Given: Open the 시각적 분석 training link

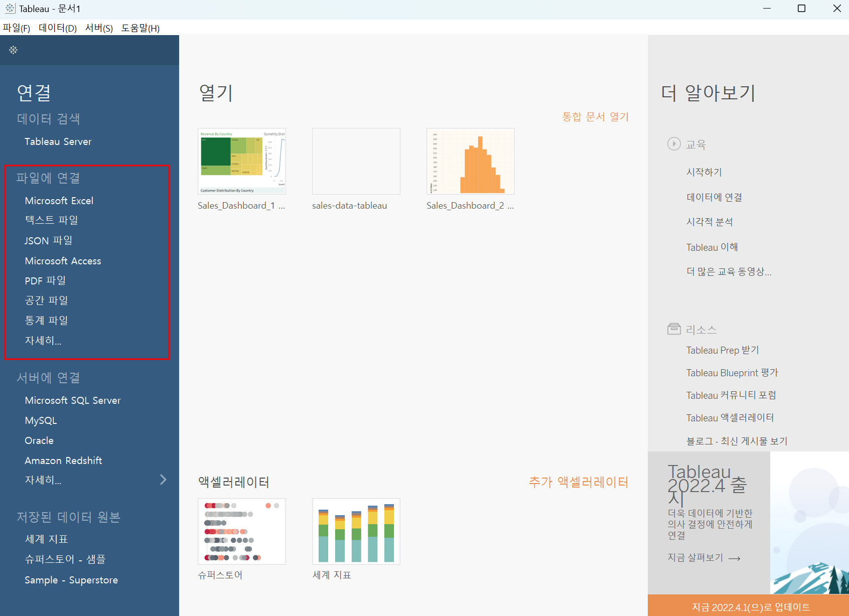Looking at the screenshot, I should [x=710, y=222].
